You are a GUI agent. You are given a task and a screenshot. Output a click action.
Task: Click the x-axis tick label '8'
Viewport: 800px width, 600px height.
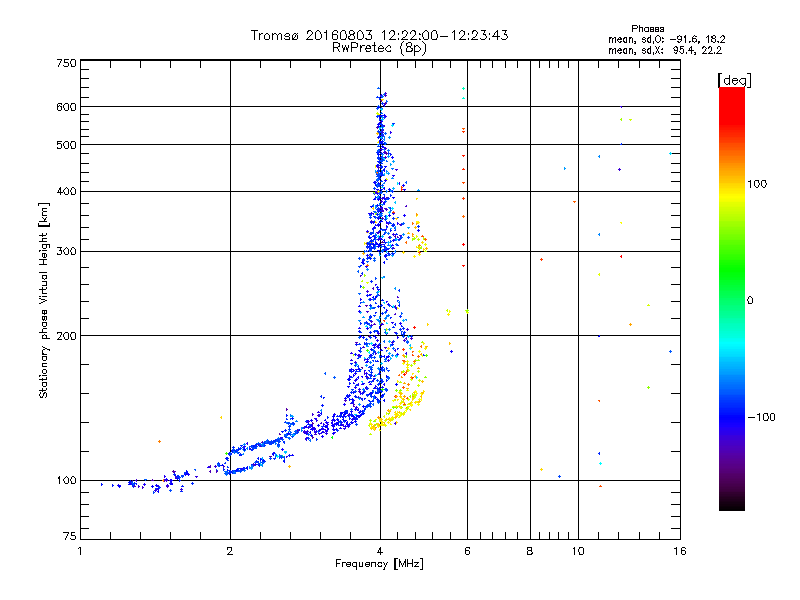pyautogui.click(x=530, y=551)
